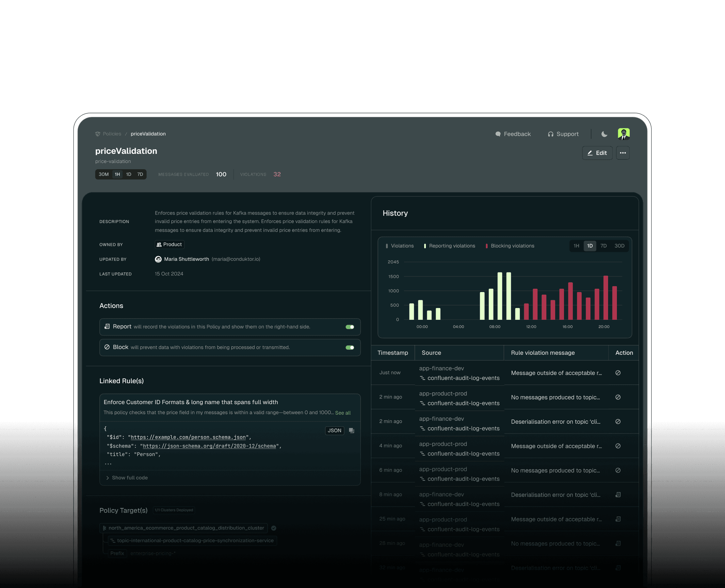Toggle dark mode moon icon
This screenshot has width=725, height=588.
[604, 134]
